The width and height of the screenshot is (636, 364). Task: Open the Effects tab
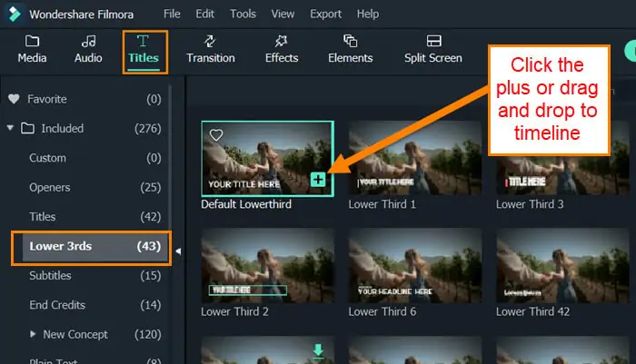(282, 49)
